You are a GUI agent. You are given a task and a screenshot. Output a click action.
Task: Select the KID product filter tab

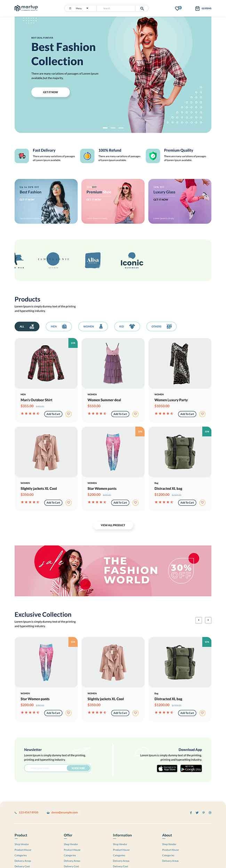click(x=127, y=326)
